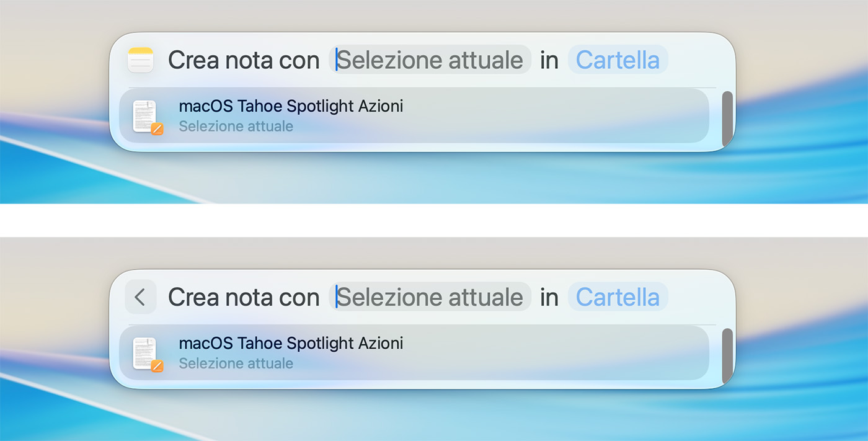This screenshot has height=441, width=868.
Task: Click document icon in the back-arrow panel
Action: (x=145, y=353)
